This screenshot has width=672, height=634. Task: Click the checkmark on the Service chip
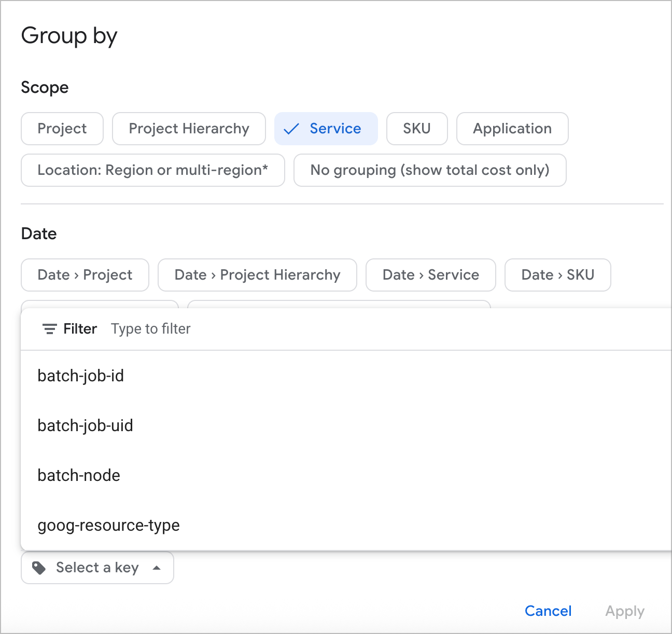pyautogui.click(x=291, y=129)
